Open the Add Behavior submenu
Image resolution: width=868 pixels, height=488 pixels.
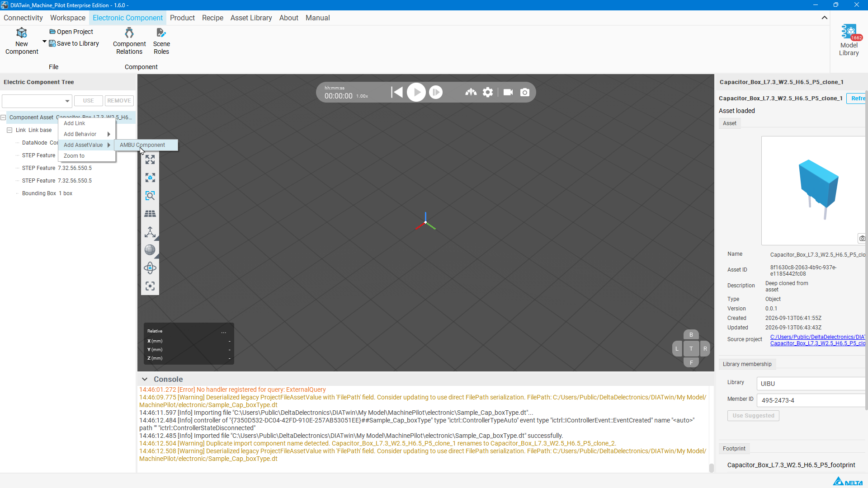(x=87, y=134)
